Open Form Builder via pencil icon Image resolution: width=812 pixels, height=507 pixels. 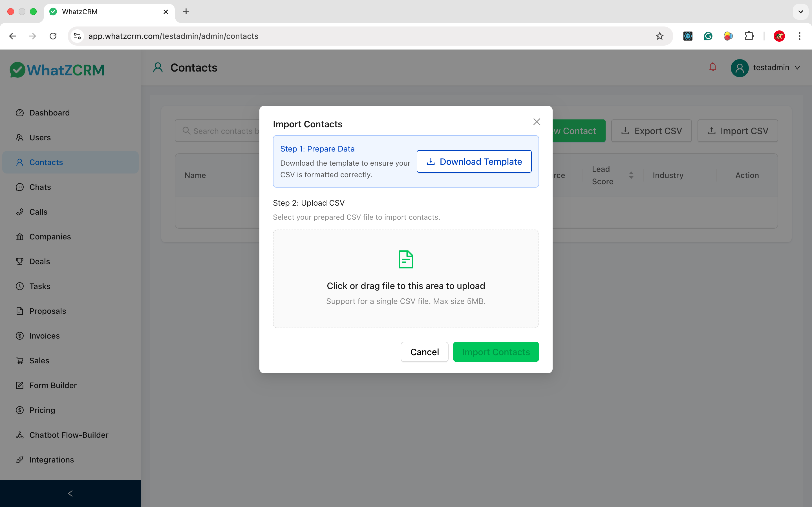19,385
